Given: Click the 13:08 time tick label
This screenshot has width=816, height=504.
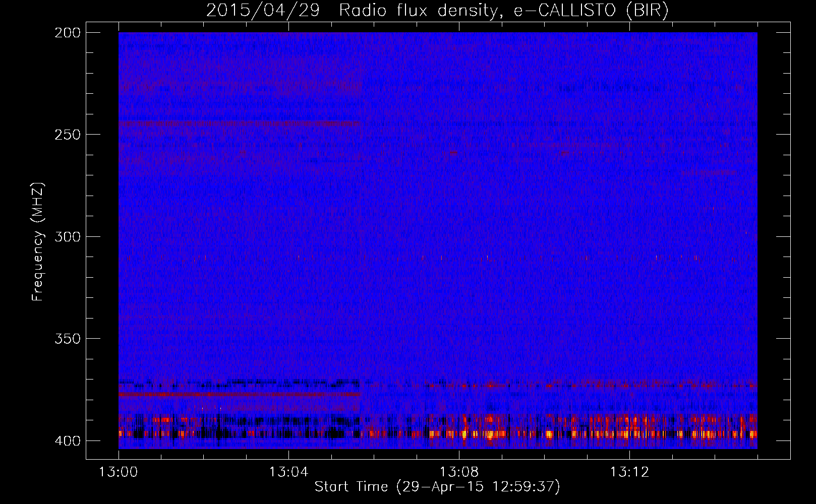Looking at the screenshot, I should pyautogui.click(x=459, y=472).
